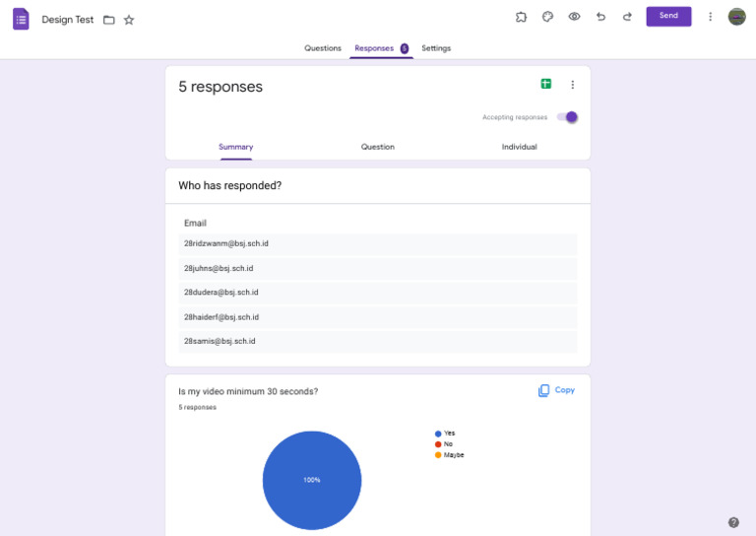The width and height of the screenshot is (756, 536).
Task: Click the response count badge on Responses
Action: pyautogui.click(x=405, y=48)
